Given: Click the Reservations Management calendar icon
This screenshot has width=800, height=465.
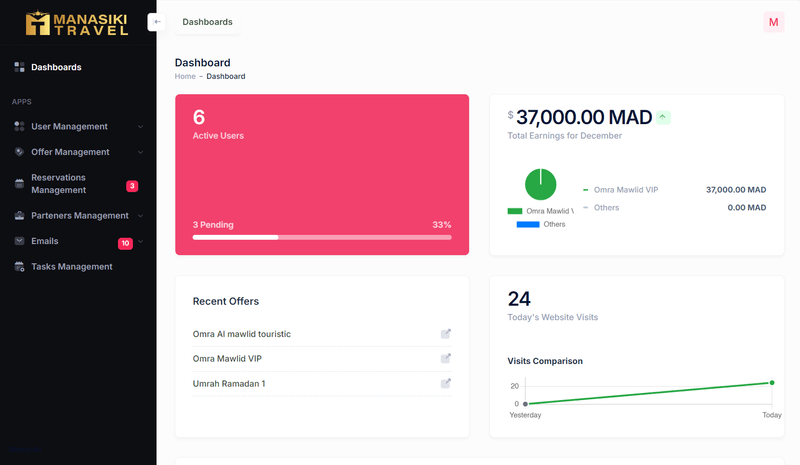Looking at the screenshot, I should click(20, 184).
